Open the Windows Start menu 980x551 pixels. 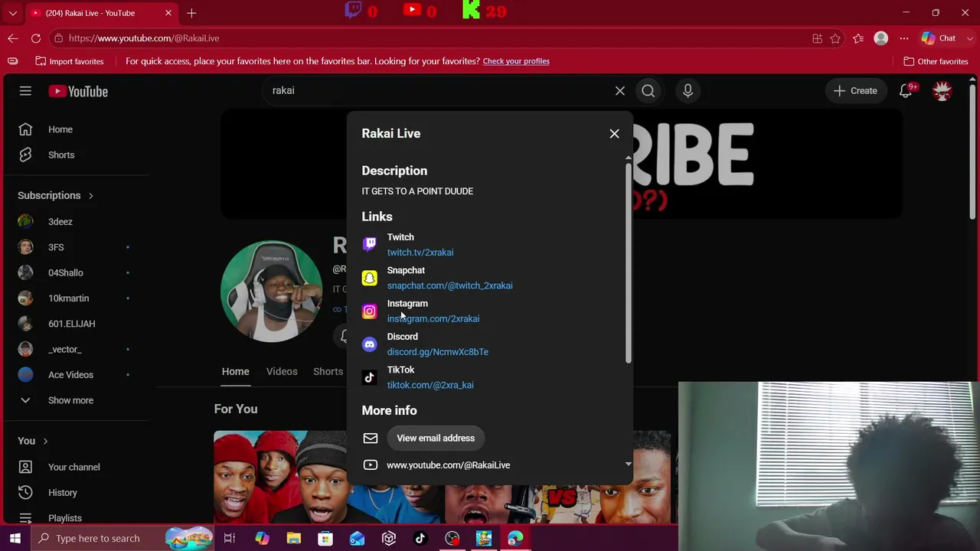click(15, 538)
